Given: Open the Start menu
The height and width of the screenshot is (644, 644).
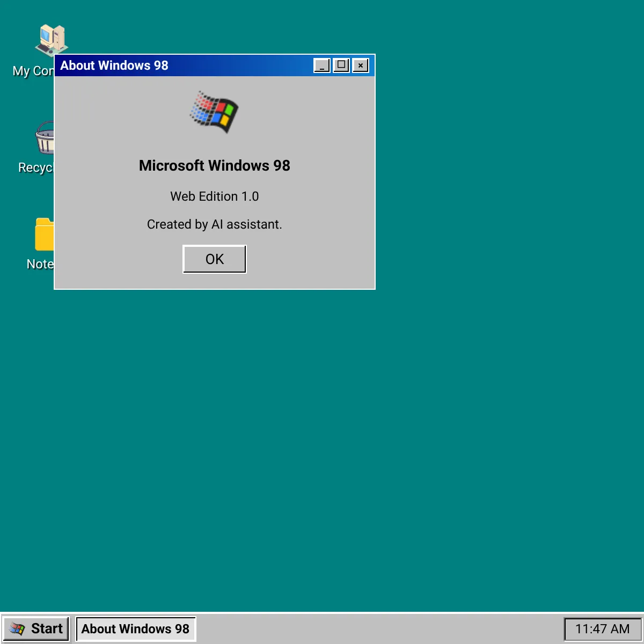Looking at the screenshot, I should click(x=36, y=628).
